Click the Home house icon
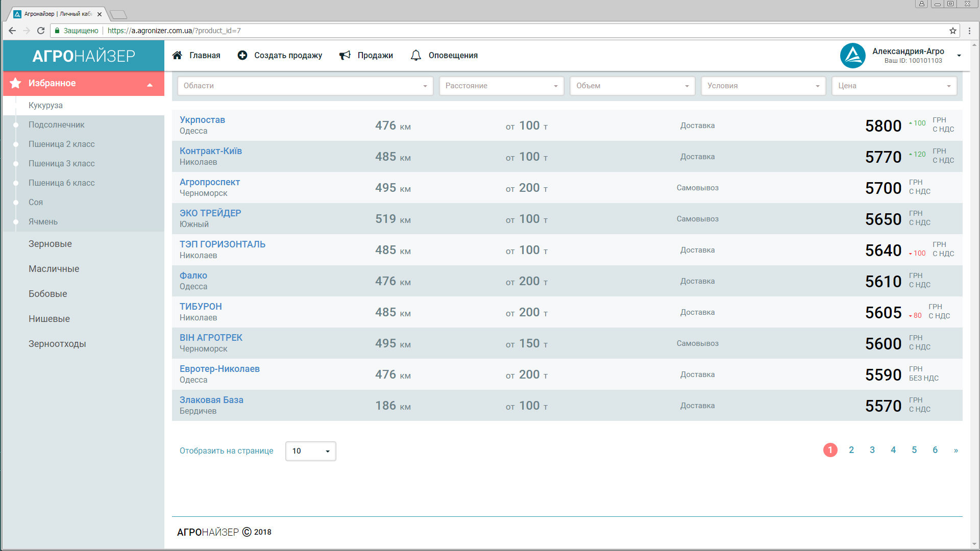Screen dimensions: 980x551 point(177,55)
